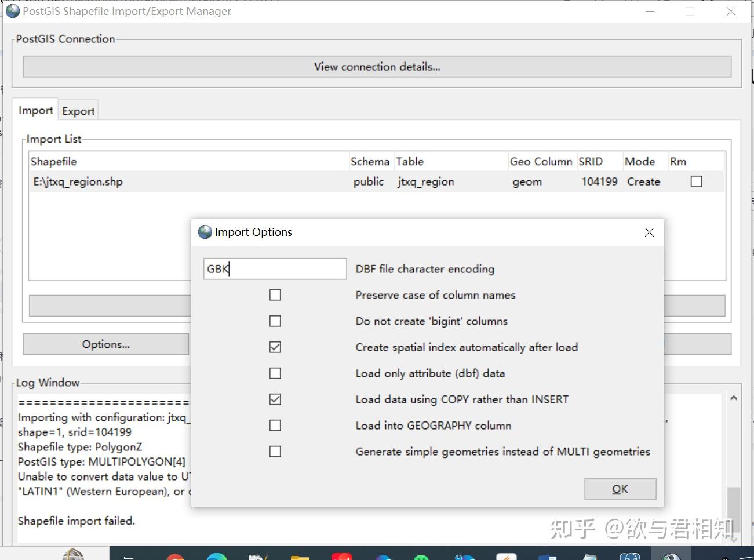The width and height of the screenshot is (754, 560).
Task: Click the 104199 SRID cell
Action: (599, 181)
